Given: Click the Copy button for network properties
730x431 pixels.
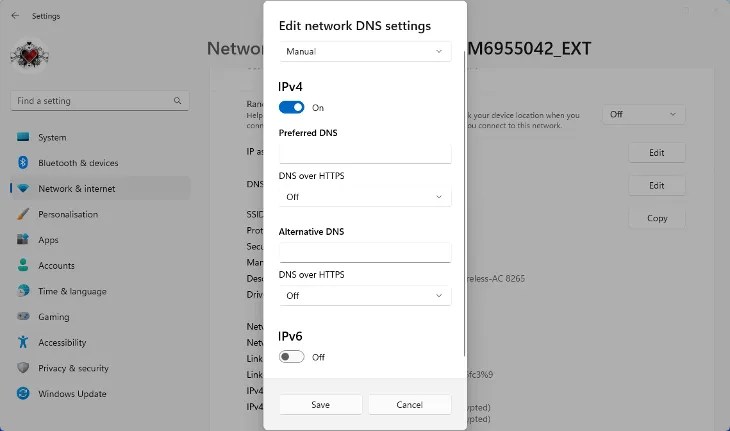Looking at the screenshot, I should click(x=656, y=218).
